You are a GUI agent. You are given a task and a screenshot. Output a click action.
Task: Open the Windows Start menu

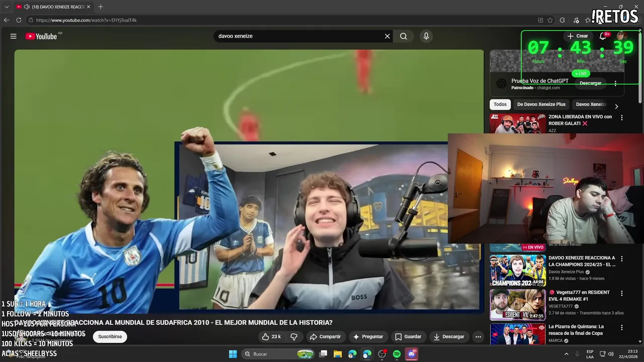233,354
